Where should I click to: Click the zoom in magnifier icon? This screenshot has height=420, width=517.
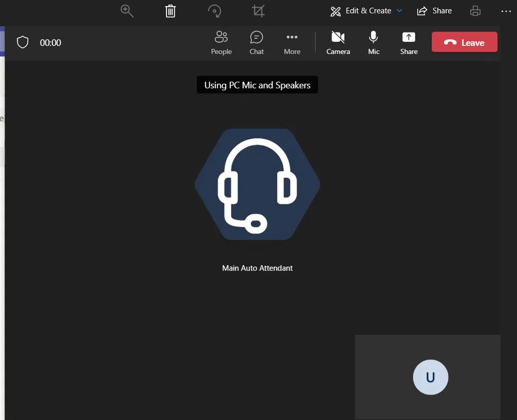[127, 11]
